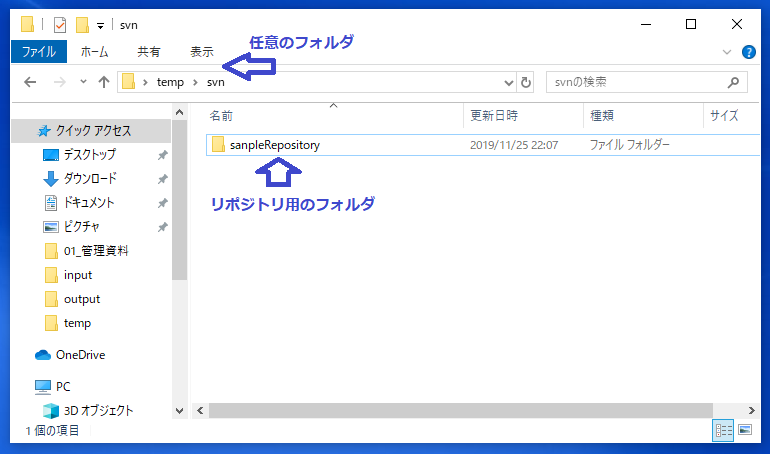The image size is (770, 454).
Task: Click navigation pane scroll up arrow
Action: click(180, 112)
